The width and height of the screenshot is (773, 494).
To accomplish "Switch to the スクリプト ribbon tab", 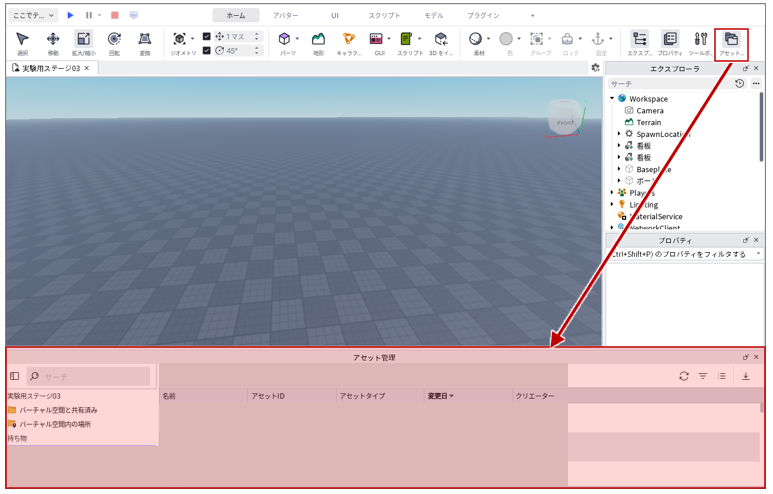I will (x=385, y=15).
